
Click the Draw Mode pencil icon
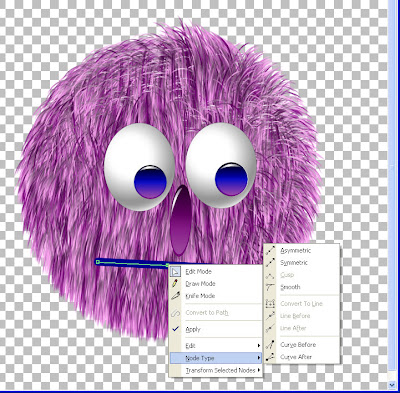(x=175, y=284)
